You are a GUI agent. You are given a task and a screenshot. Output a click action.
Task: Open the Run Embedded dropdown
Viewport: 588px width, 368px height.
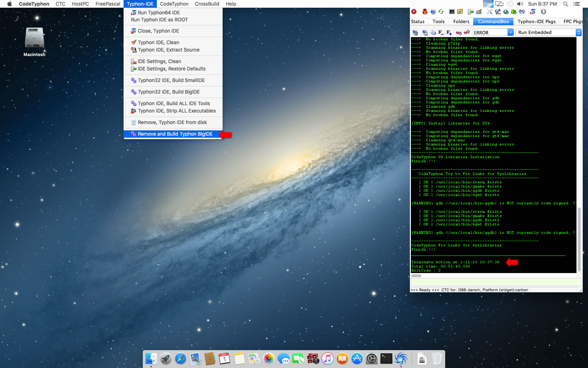pyautogui.click(x=548, y=32)
